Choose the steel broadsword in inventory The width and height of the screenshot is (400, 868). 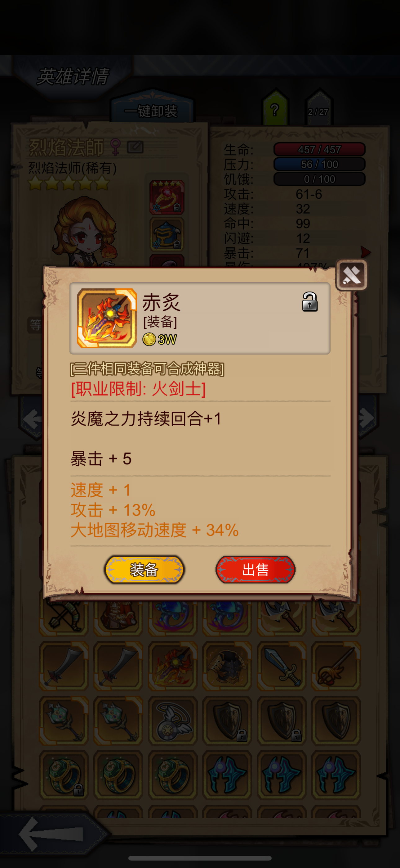pos(282,666)
